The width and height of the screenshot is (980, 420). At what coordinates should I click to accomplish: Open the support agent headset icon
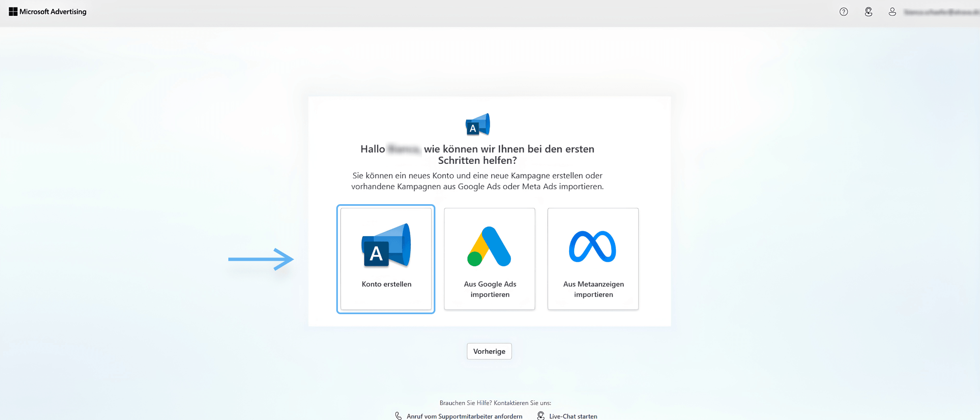coord(868,12)
